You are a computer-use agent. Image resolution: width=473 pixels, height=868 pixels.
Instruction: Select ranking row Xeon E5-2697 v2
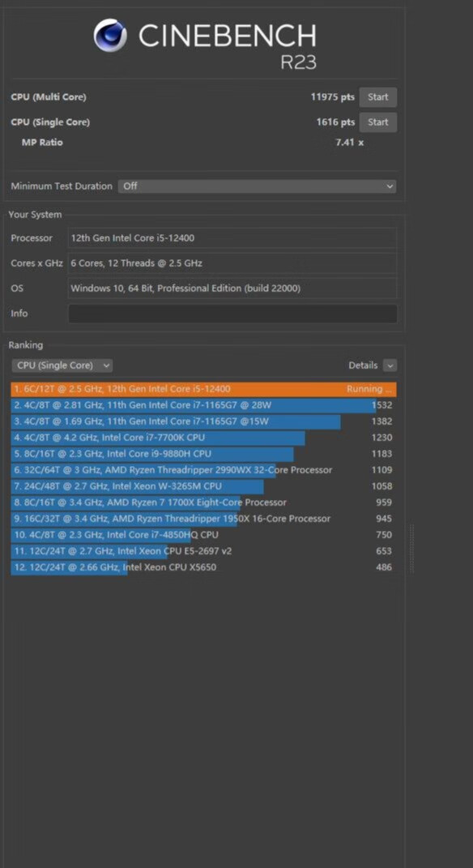[203, 551]
